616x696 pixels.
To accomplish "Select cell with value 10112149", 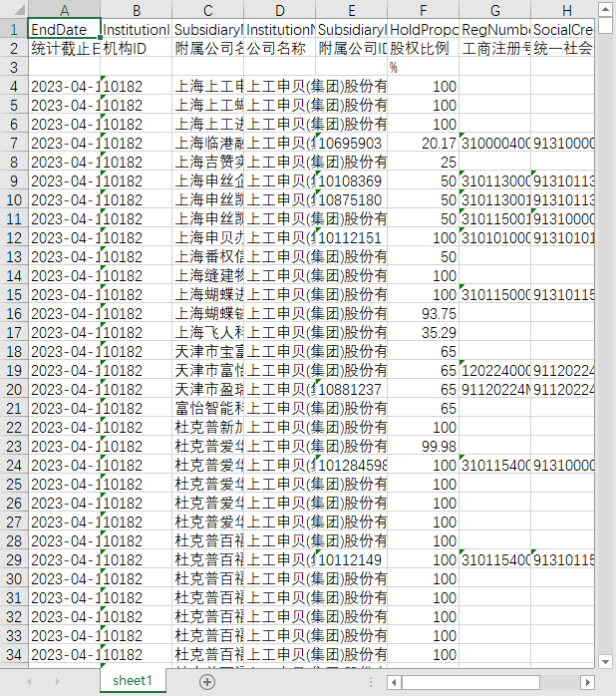I will tap(352, 559).
